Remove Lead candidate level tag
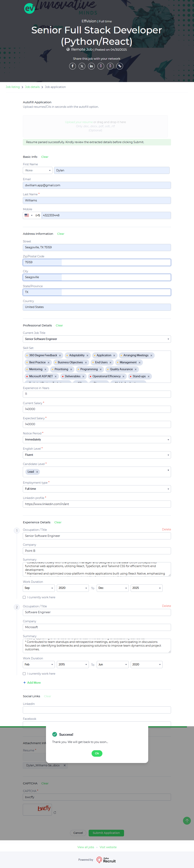Image resolution: width=194 pixels, height=868 pixels. [x=37, y=472]
